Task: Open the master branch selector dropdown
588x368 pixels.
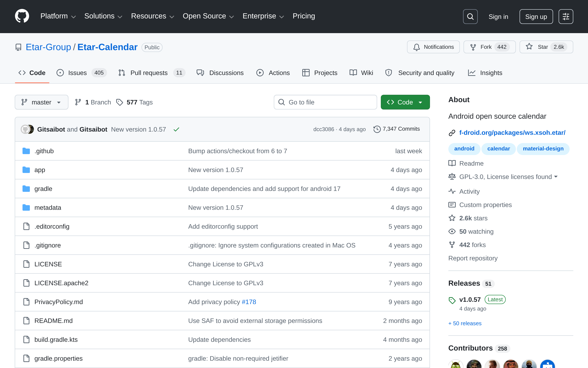Action: coord(42,102)
